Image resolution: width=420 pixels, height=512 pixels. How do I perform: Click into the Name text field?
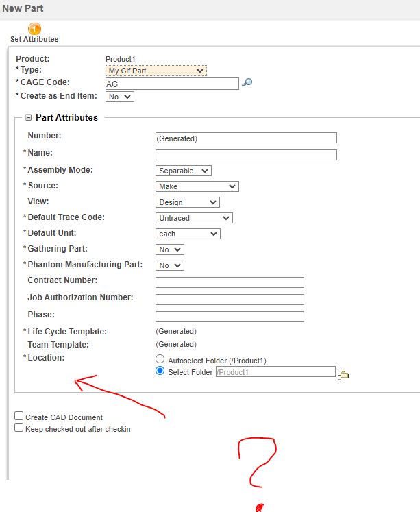[246, 155]
